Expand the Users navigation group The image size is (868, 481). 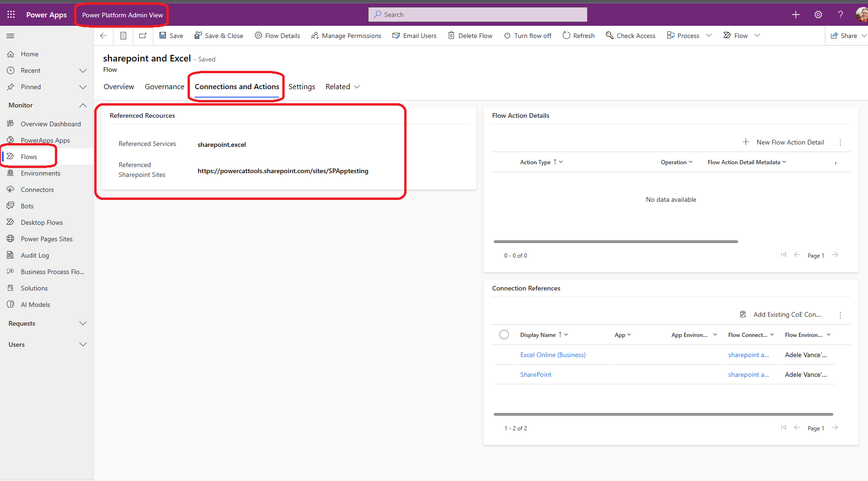(83, 344)
